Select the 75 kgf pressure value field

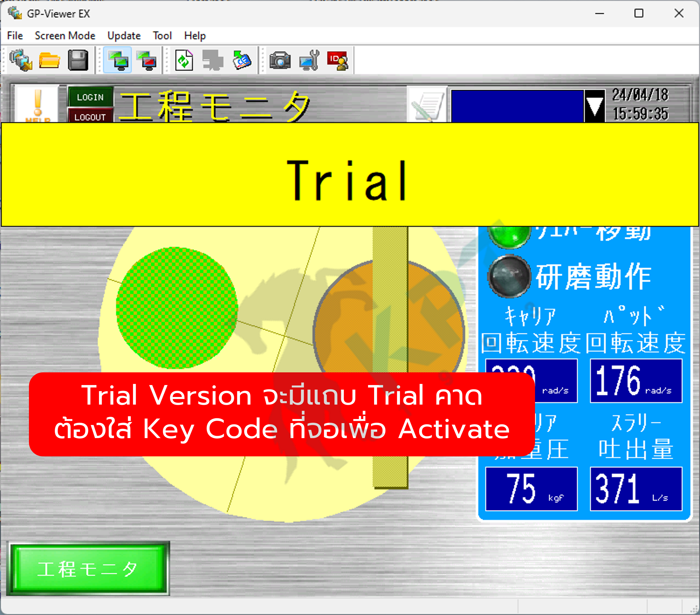tap(531, 489)
